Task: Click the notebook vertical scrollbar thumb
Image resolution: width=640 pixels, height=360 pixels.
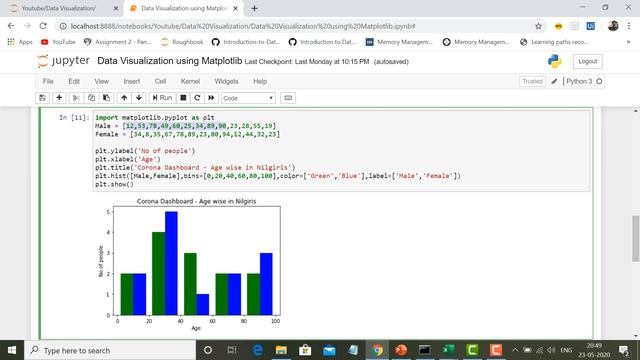Action: pyautogui.click(x=636, y=238)
